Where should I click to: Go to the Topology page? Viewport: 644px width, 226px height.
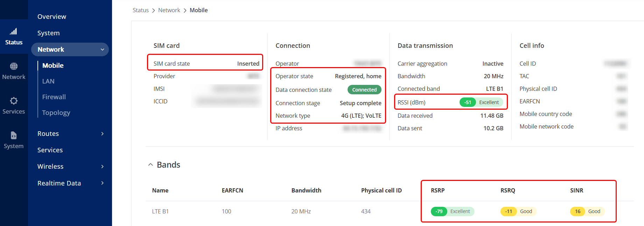coord(56,113)
